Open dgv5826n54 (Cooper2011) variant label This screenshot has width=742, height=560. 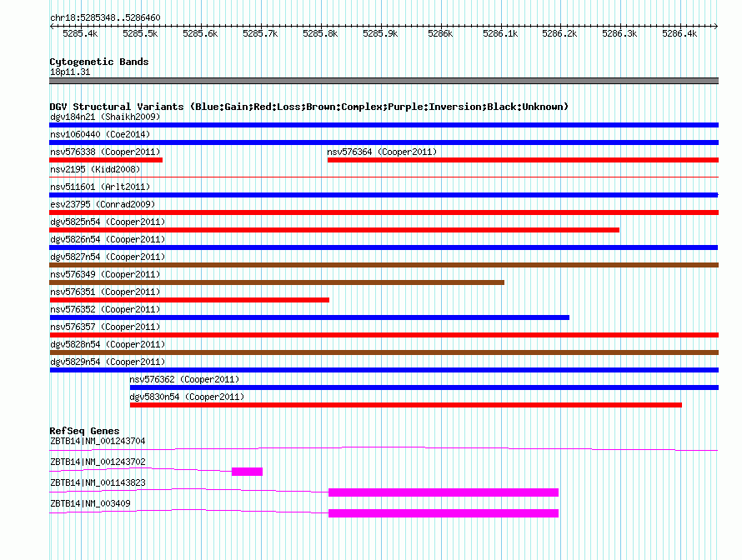[108, 239]
